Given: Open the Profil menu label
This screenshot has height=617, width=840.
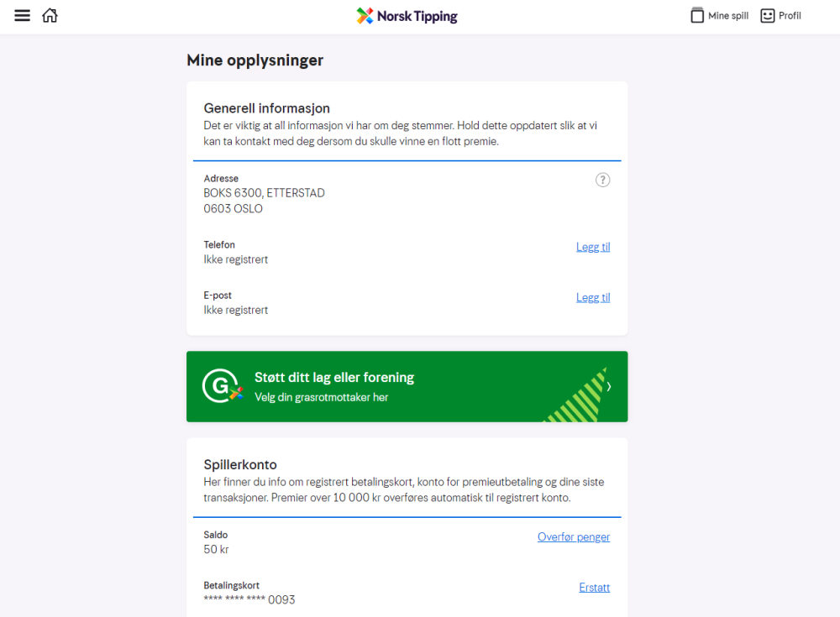Looking at the screenshot, I should 790,16.
